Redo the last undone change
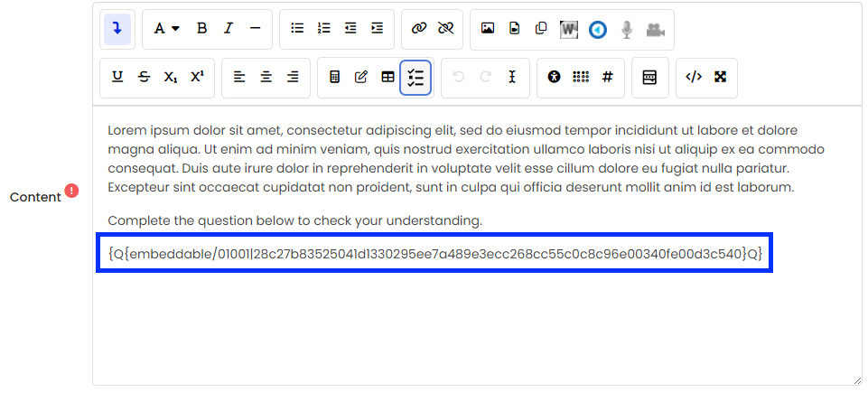Screen dimensions: 868x393 pos(485,77)
